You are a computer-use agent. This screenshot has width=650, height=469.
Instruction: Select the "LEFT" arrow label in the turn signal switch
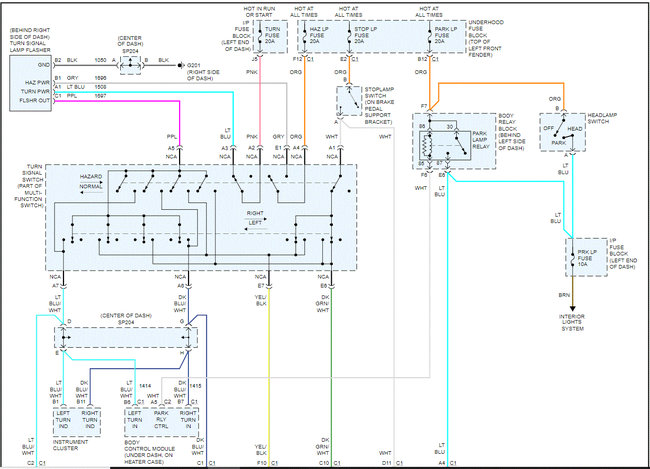point(255,223)
